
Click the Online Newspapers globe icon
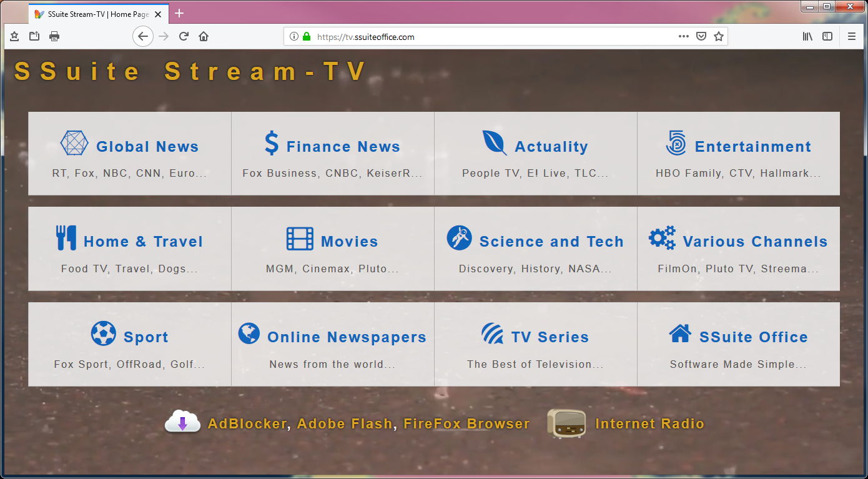tap(249, 333)
